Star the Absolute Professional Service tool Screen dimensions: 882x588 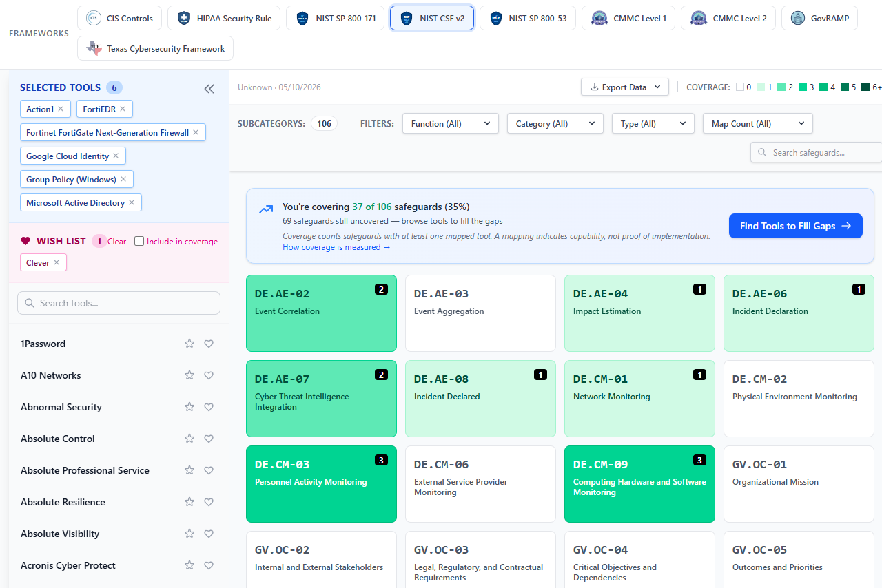pos(189,470)
